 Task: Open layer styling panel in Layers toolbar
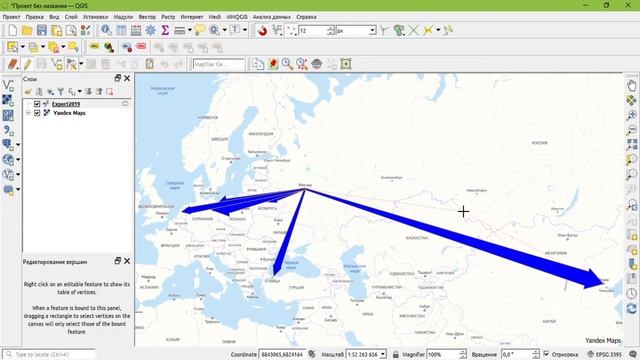coord(28,92)
